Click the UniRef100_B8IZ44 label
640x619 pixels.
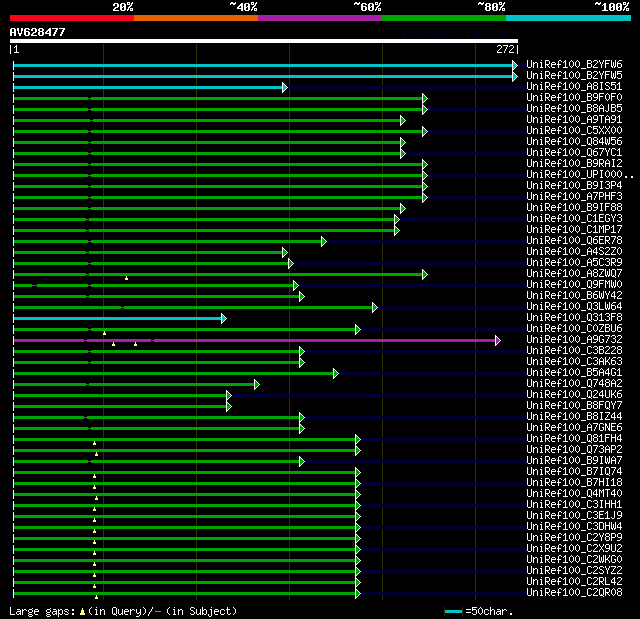point(574,416)
